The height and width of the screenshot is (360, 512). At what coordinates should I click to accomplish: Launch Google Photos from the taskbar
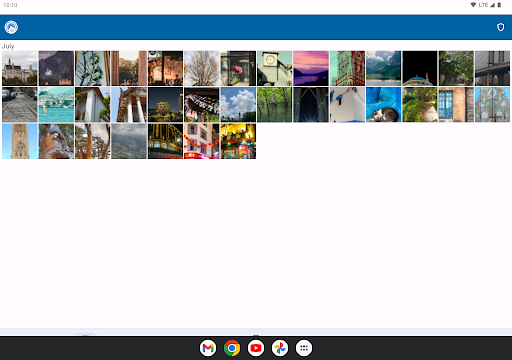280,348
